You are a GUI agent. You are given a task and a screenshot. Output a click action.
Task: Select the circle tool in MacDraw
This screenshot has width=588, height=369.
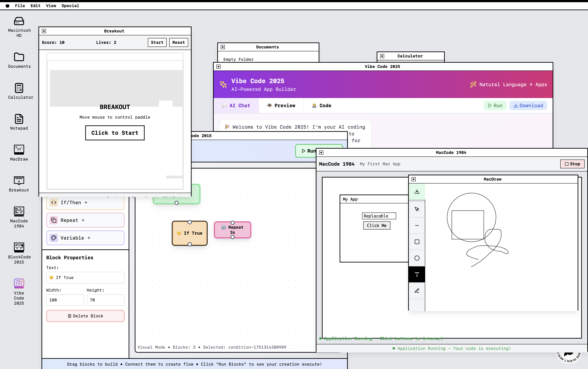(416, 258)
